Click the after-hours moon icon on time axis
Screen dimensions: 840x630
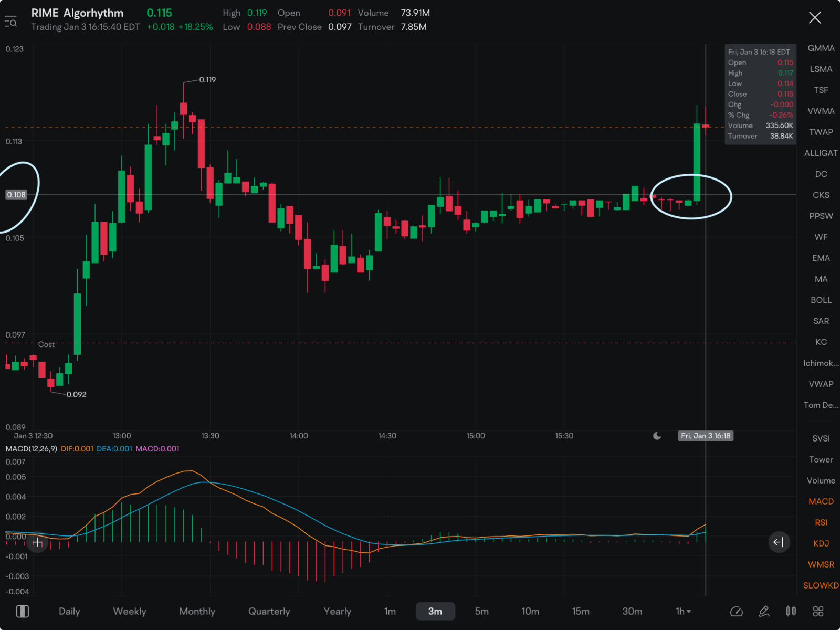point(657,436)
